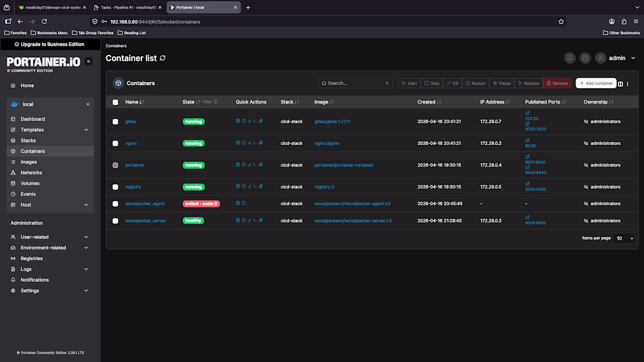Screen dimensions: 644x362
Task: Open stats quick action for gitea
Action: pos(249,121)
